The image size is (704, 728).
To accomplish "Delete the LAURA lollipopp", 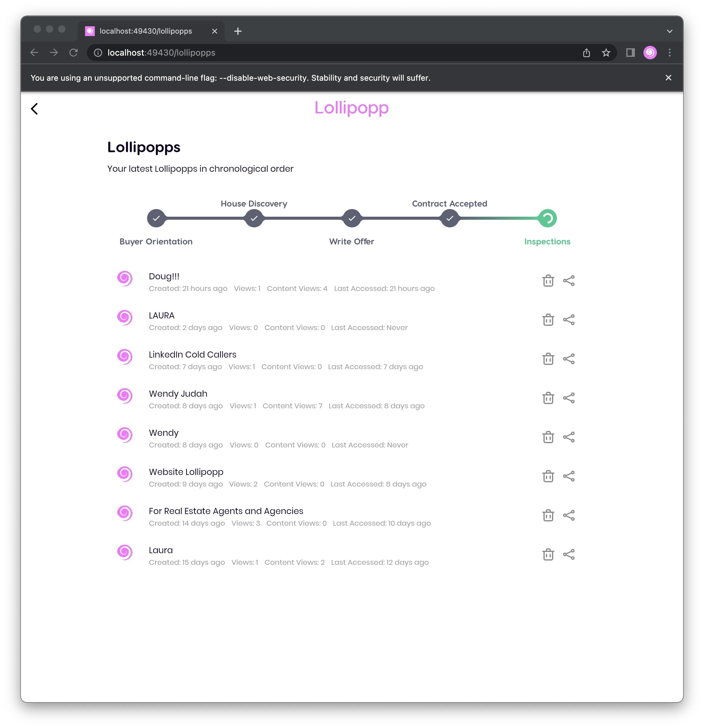I will [x=548, y=319].
